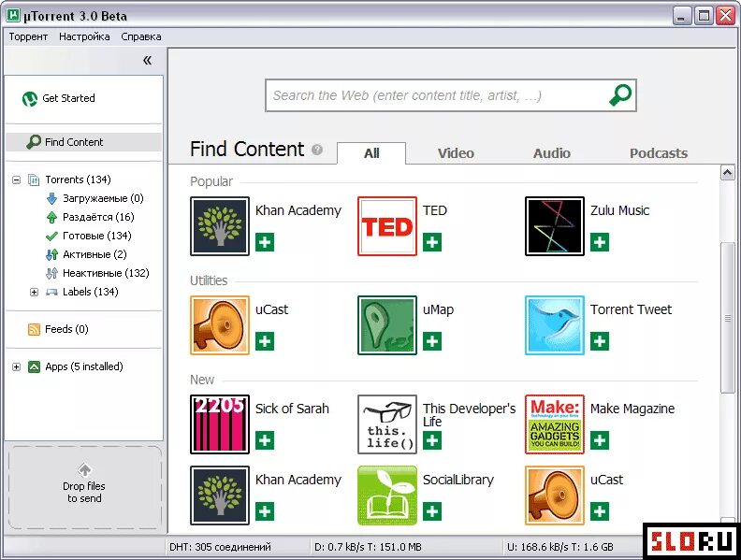This screenshot has width=741, height=560.
Task: Focus the Search the Web input field
Action: click(437, 95)
